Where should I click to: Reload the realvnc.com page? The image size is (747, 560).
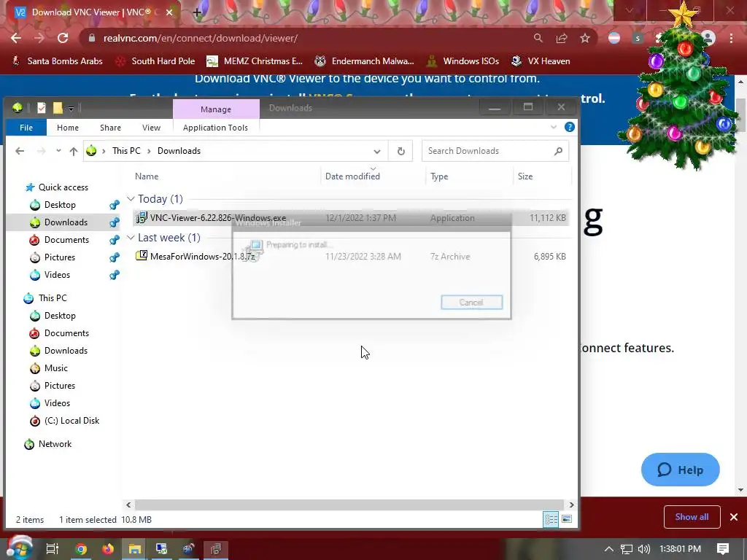(x=63, y=38)
